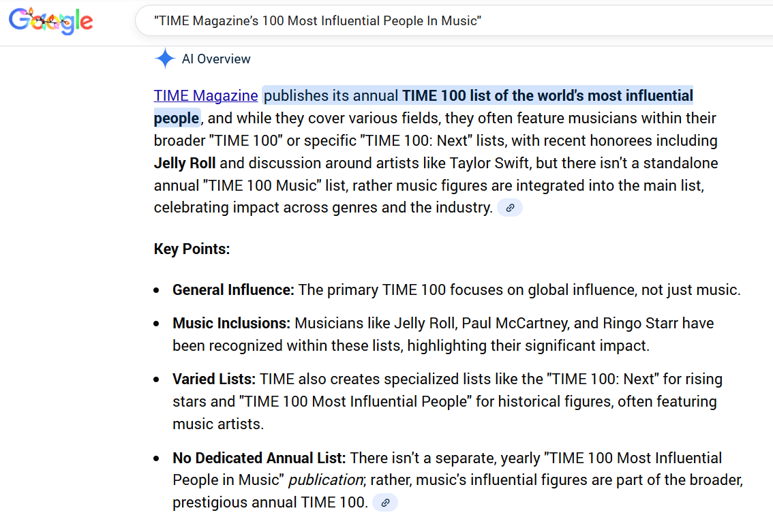Click the AI Overview sparkle icon
Screen dimensions: 773x532
tap(164, 59)
